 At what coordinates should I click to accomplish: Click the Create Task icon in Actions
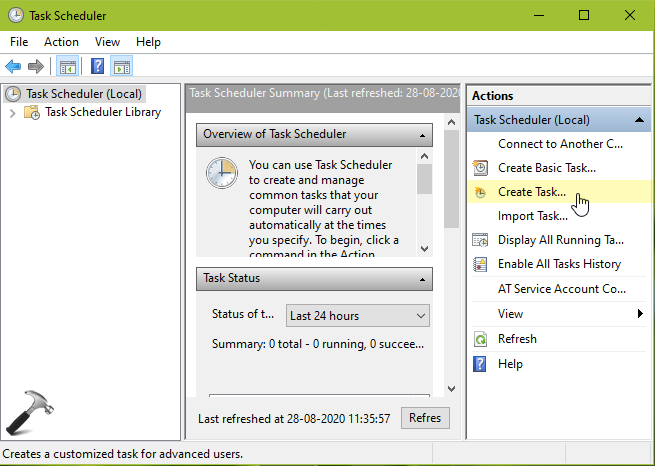(x=480, y=192)
